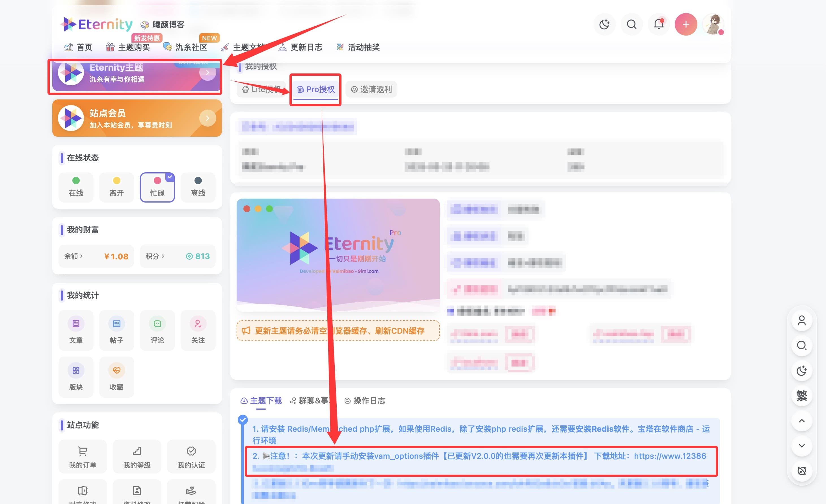This screenshot has width=826, height=504.
Task: Expand the 站点会员 card arrow
Action: click(207, 118)
